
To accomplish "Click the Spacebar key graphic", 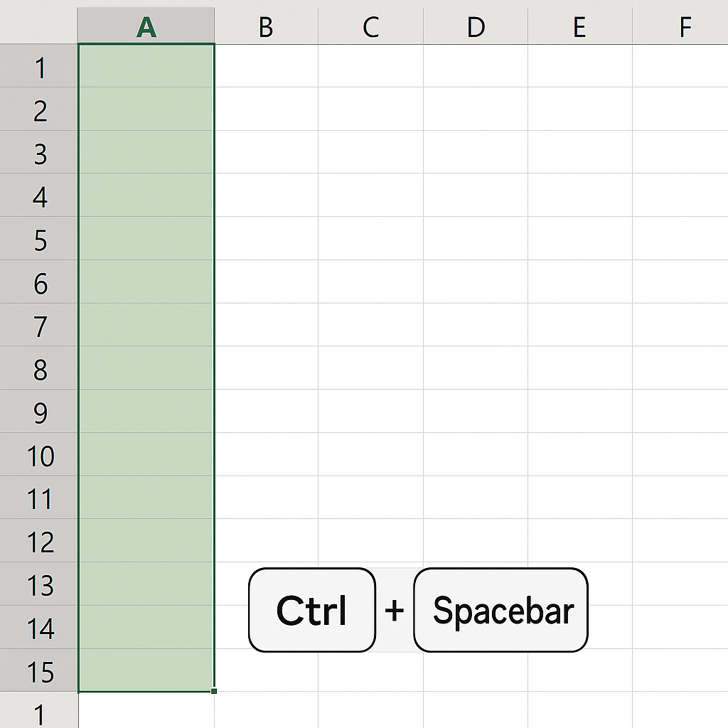I will pos(501,609).
